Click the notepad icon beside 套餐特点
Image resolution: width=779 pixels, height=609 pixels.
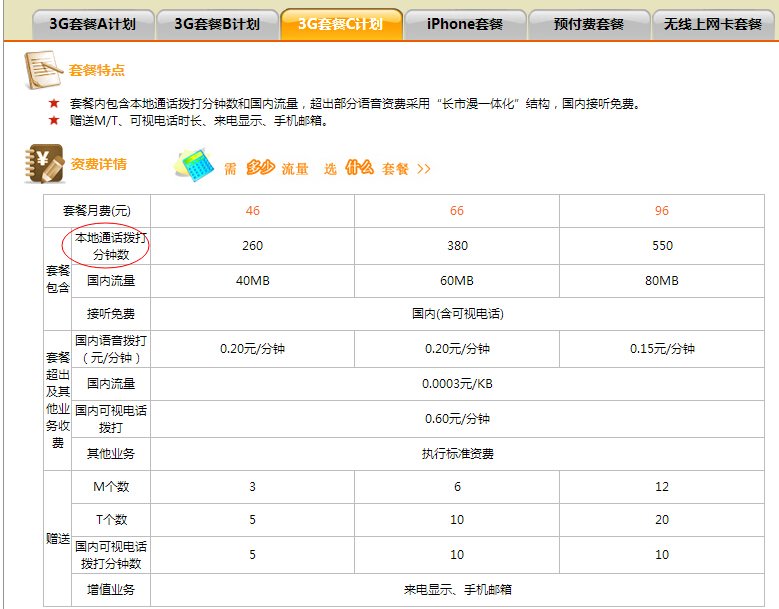coord(42,70)
